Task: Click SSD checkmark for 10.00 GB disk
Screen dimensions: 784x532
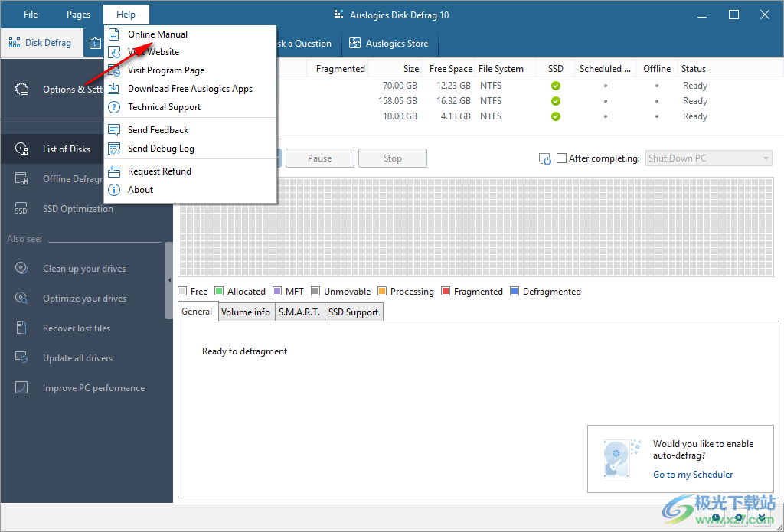Action: [556, 116]
